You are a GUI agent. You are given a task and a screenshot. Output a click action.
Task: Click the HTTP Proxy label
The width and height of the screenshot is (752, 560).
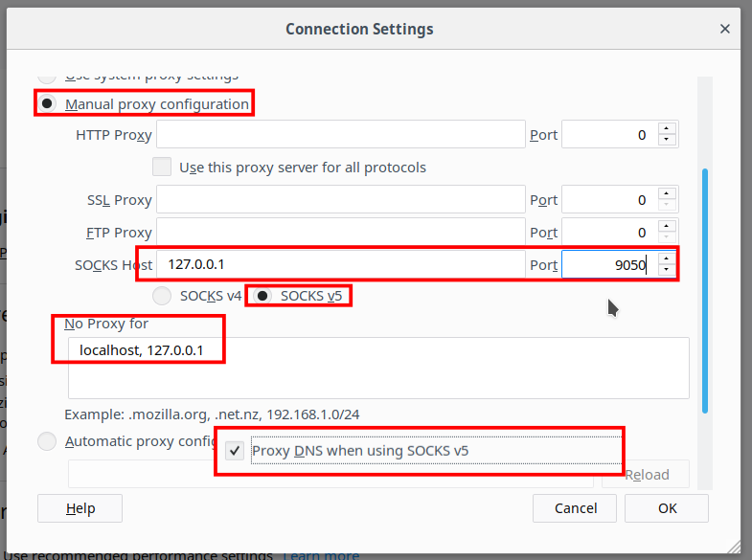(x=114, y=135)
